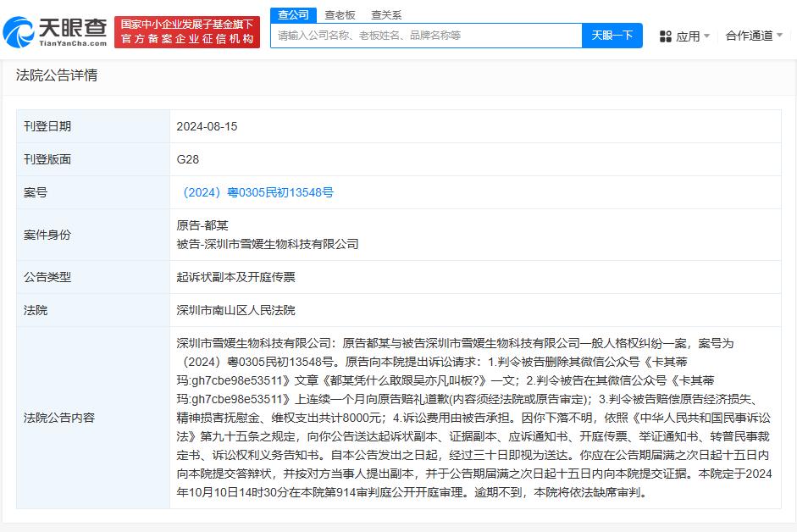Expand the 合作通道 dropdown menu

point(754,36)
